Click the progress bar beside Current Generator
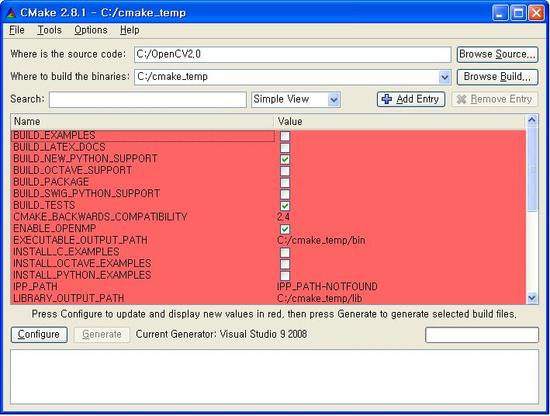This screenshot has width=550, height=416. [x=482, y=335]
